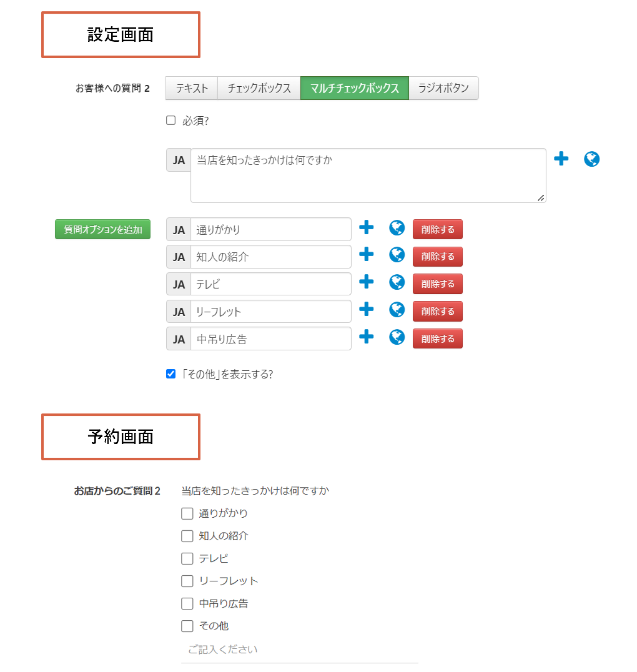Click into the 知人の紹介 option text field

(271, 257)
